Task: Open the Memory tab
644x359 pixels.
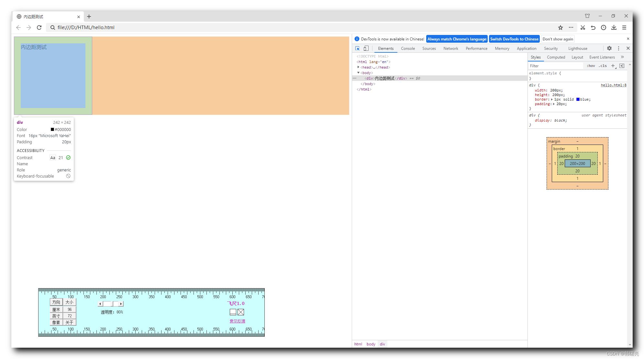Action: point(502,49)
